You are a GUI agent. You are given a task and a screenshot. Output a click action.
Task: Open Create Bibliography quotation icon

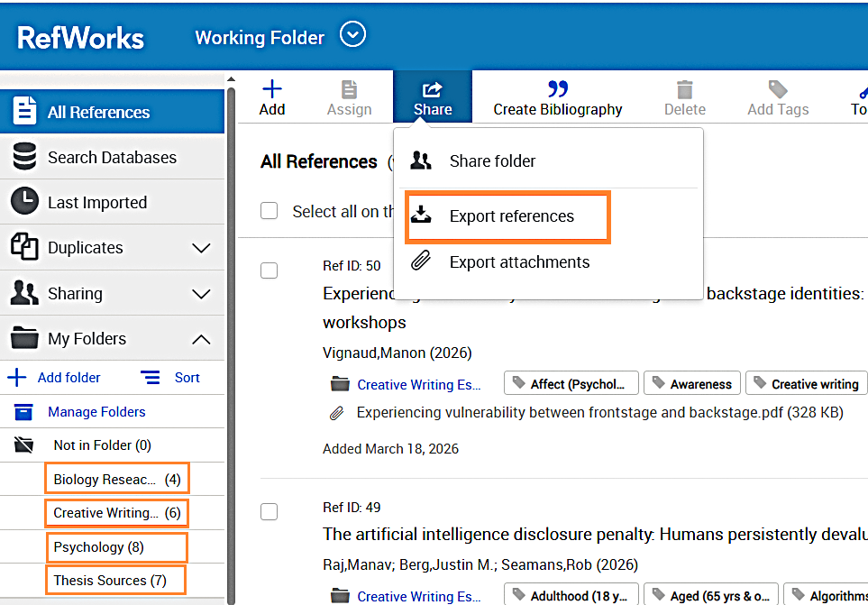[x=557, y=89]
